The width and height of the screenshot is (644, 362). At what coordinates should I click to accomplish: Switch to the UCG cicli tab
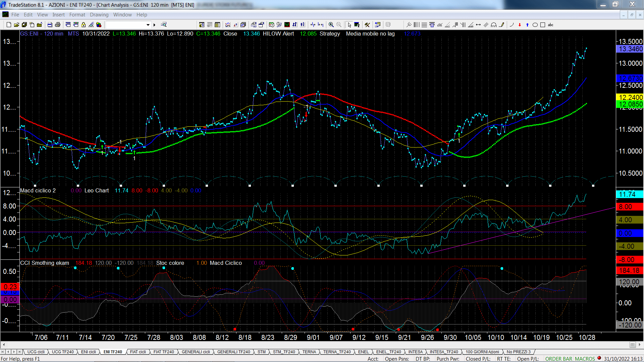pyautogui.click(x=36, y=352)
